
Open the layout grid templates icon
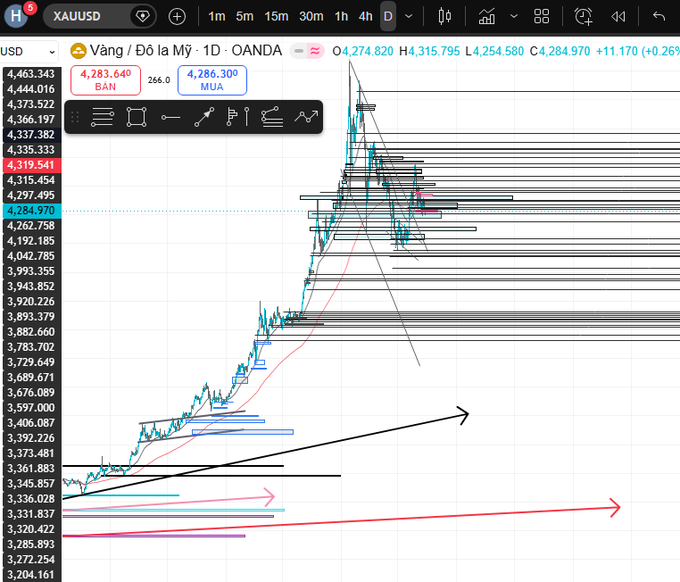pyautogui.click(x=542, y=16)
